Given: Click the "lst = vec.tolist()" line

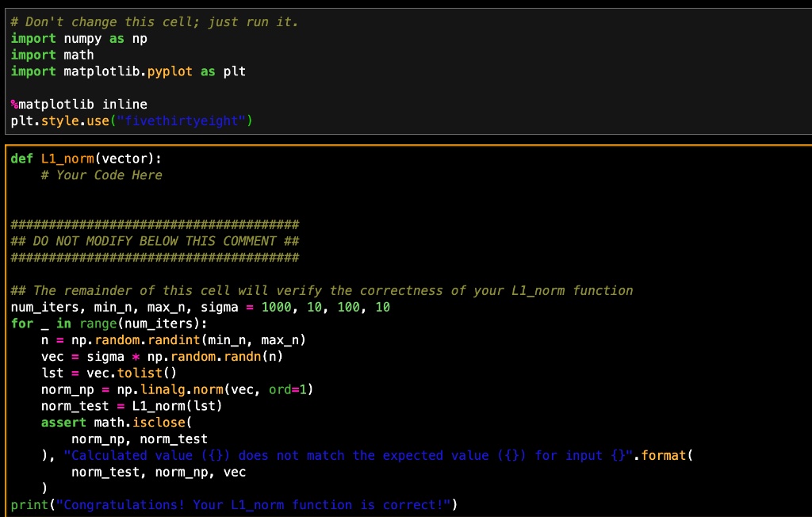Looking at the screenshot, I should [109, 373].
